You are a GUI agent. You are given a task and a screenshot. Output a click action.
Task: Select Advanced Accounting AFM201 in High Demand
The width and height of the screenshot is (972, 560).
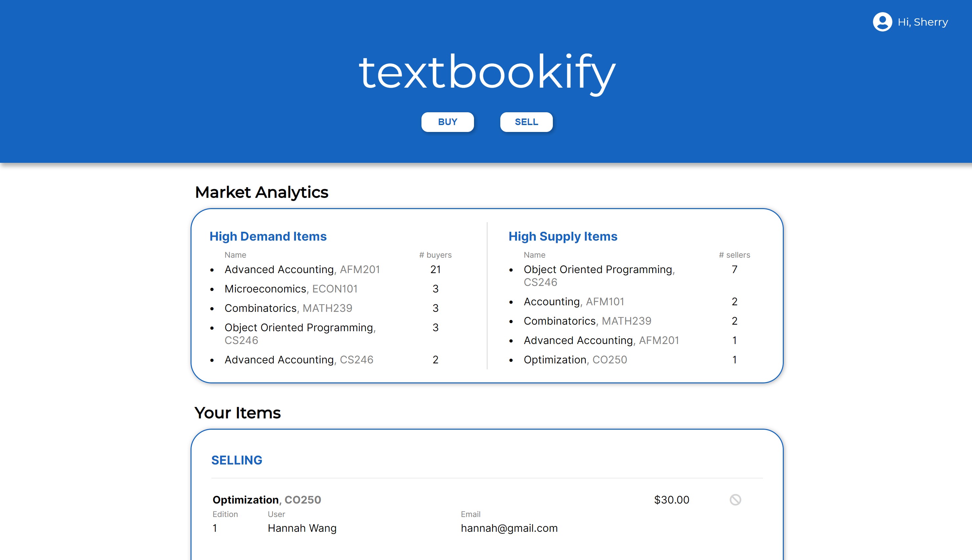pos(302,269)
